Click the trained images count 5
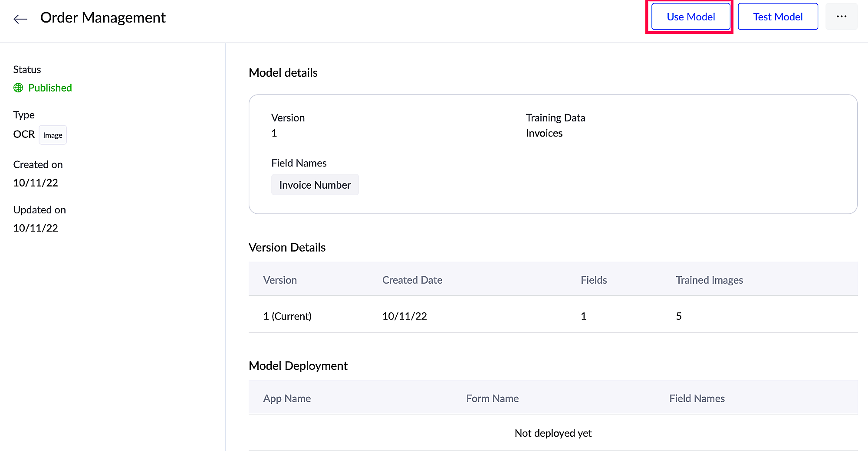Viewport: 868px width, 451px height. coord(678,316)
